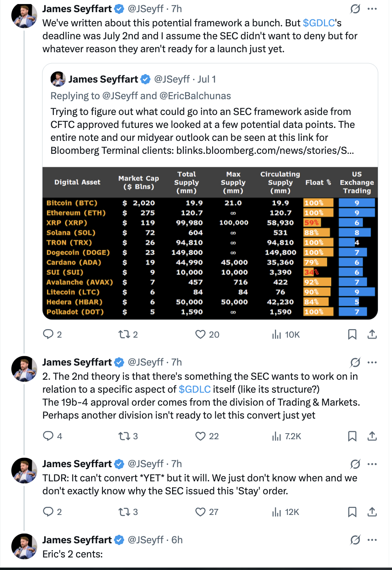Share the first tweet via share icon

pos(372,334)
